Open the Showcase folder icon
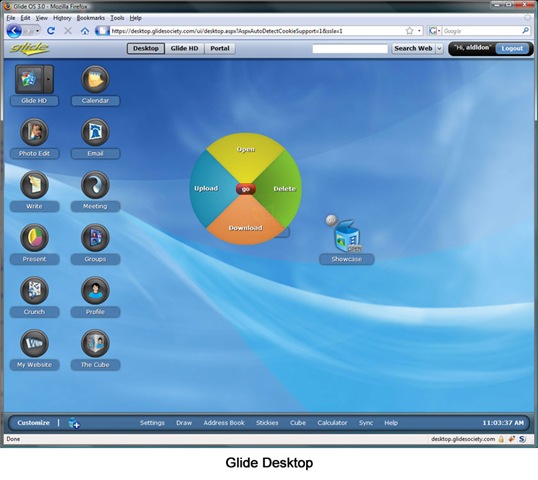 pyautogui.click(x=347, y=236)
